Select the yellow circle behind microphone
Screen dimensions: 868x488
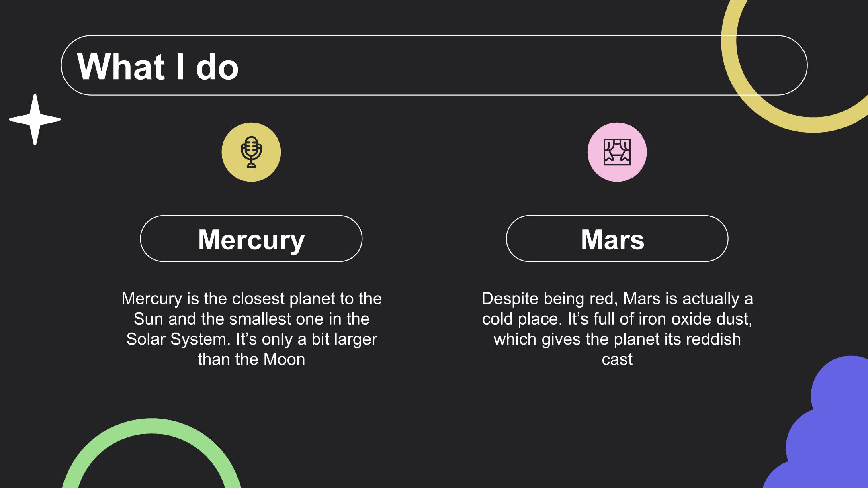[x=251, y=152]
